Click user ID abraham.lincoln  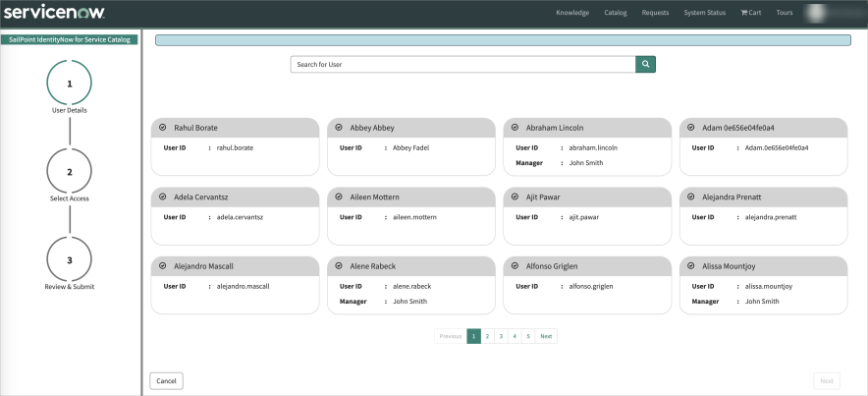593,147
